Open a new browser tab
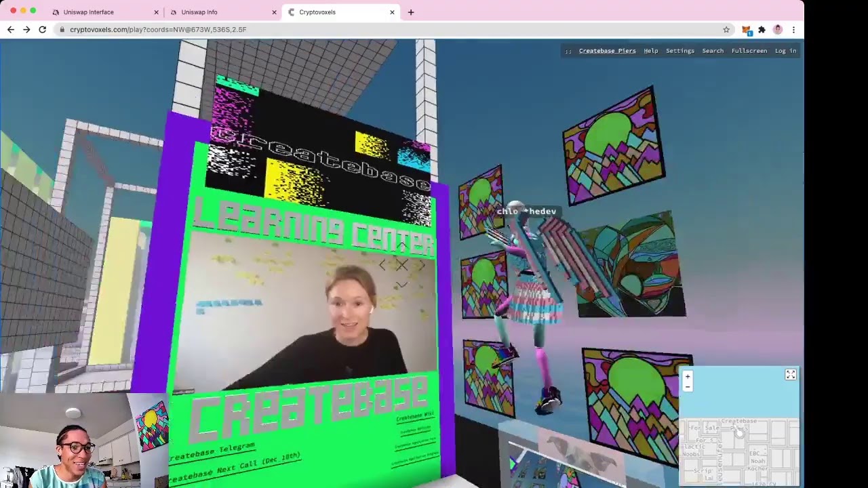Screen dimensions: 868x488 tap(411, 12)
